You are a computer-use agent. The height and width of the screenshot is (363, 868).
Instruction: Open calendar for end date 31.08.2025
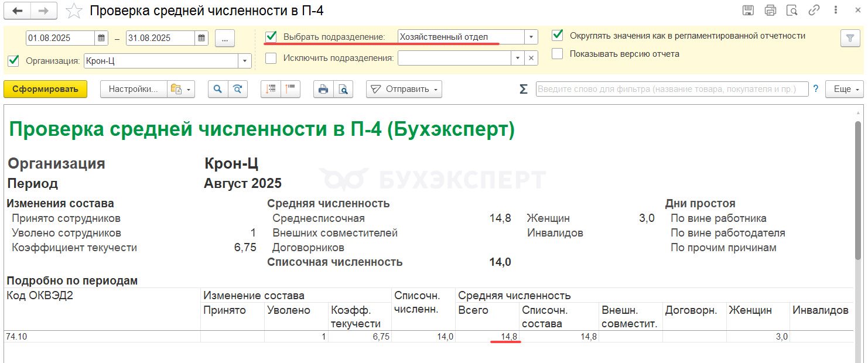click(x=201, y=38)
